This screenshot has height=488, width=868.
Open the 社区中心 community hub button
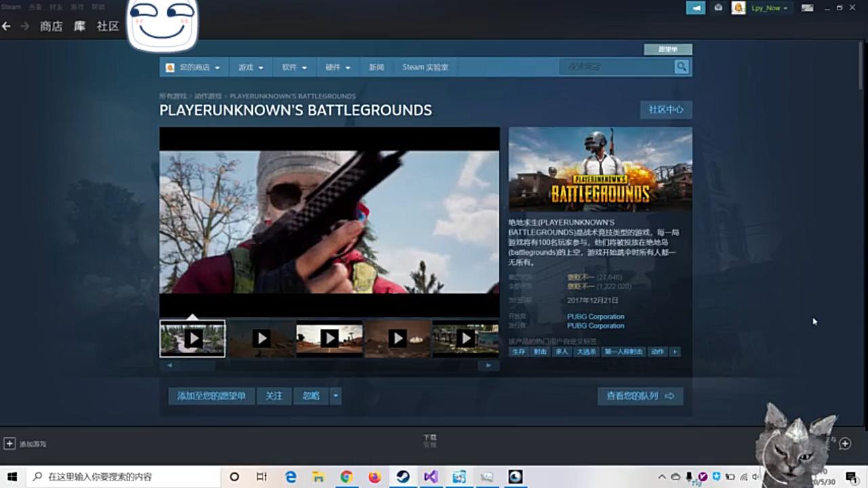666,110
